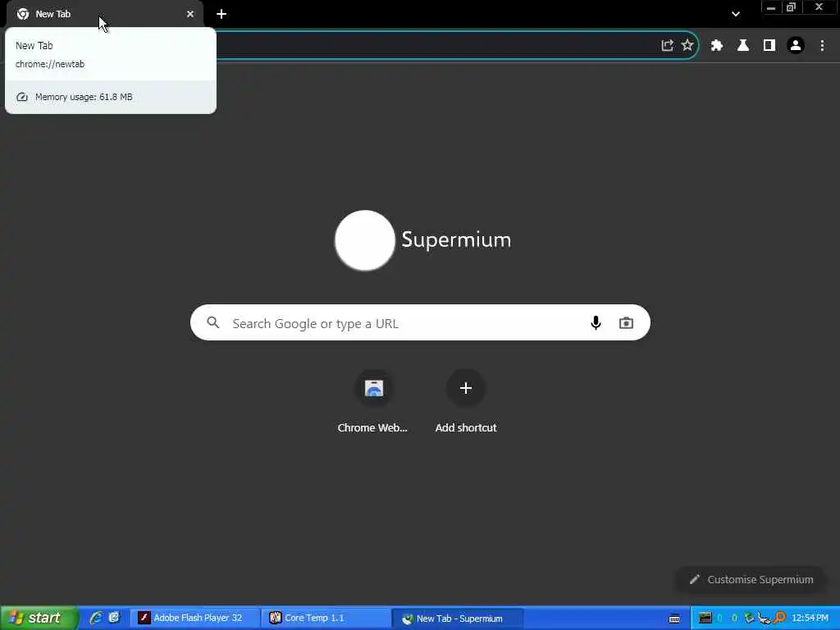Search by image with camera icon
This screenshot has width=840, height=630.
[626, 322]
